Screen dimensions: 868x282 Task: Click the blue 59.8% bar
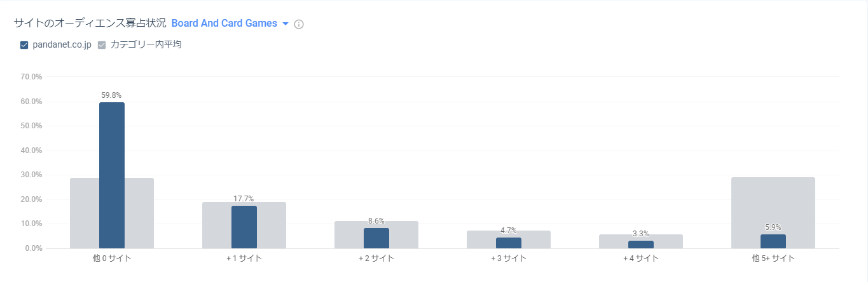(x=112, y=175)
